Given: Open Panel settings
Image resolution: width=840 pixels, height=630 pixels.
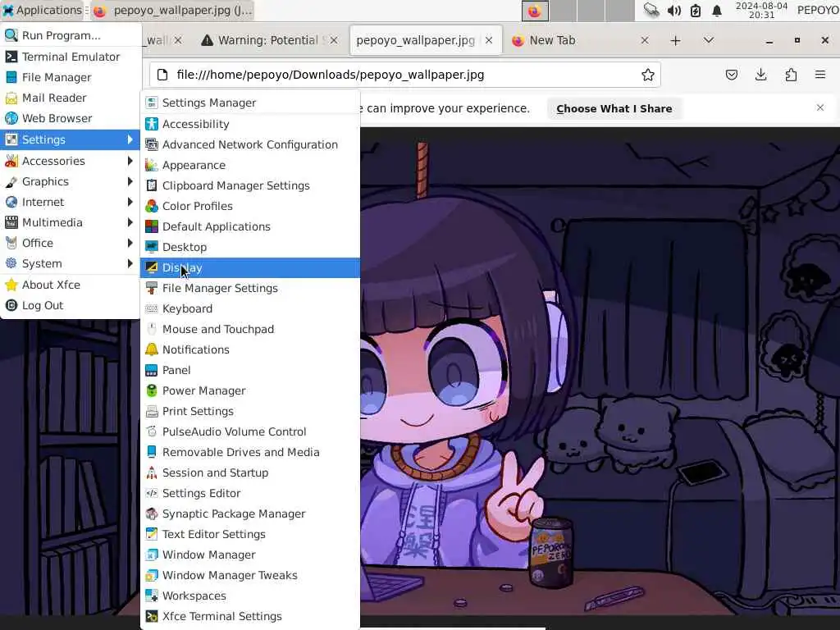Looking at the screenshot, I should pos(249,370).
